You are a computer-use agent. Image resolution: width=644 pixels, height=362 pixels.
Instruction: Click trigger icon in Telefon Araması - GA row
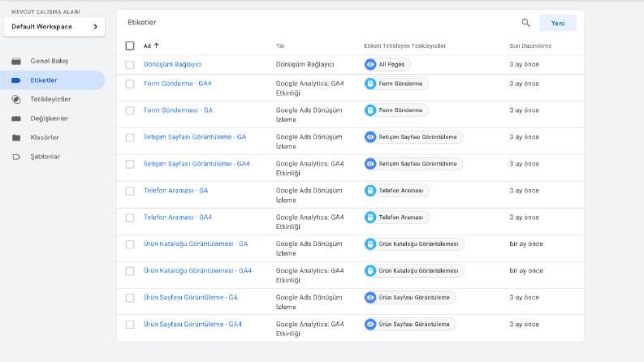click(x=370, y=191)
